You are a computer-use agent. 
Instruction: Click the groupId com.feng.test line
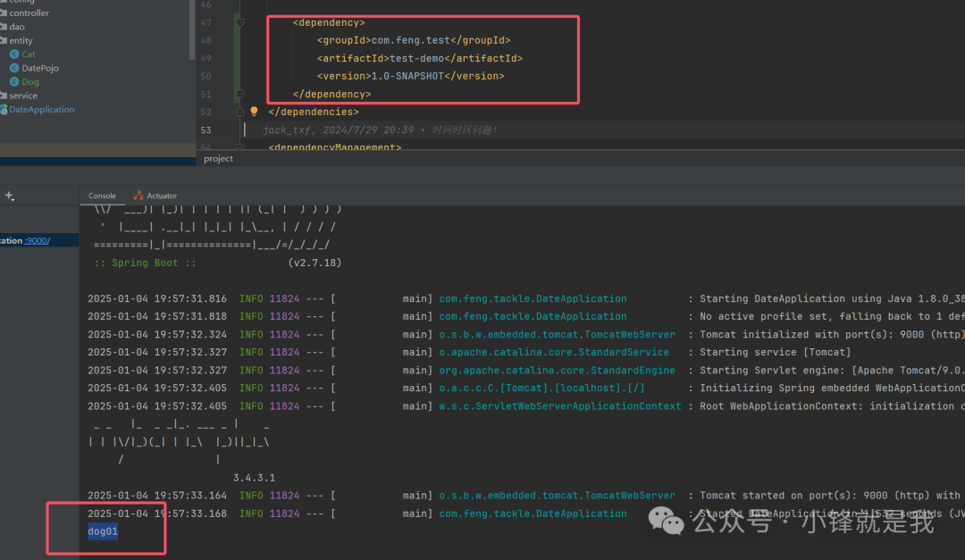coord(414,40)
